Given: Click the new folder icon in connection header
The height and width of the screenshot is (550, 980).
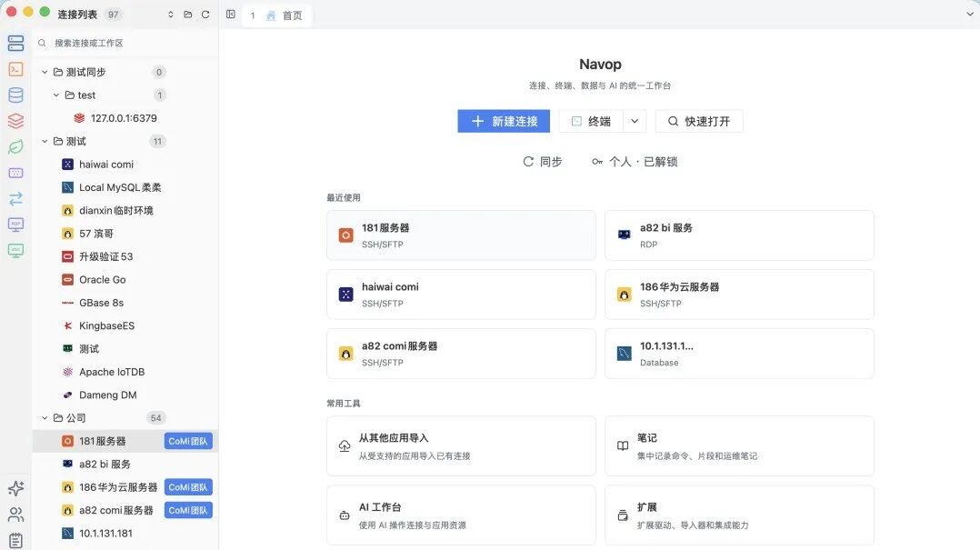Looking at the screenshot, I should (x=188, y=15).
